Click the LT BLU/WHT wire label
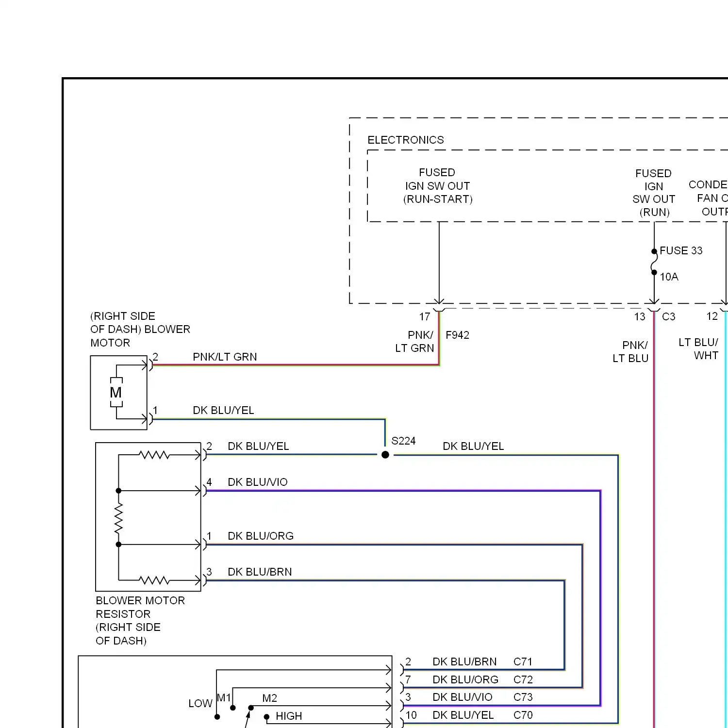Viewport: 728px width, 728px height. pos(699,349)
